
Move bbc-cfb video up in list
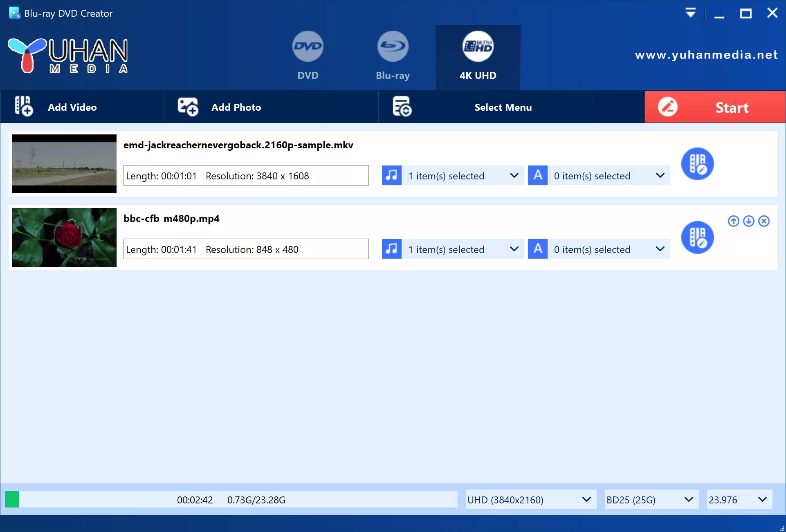coord(734,221)
